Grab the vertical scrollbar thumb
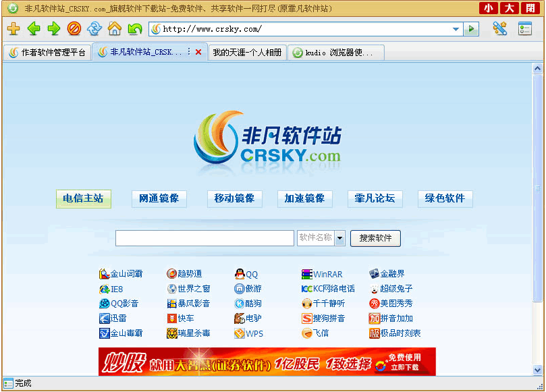This screenshot has height=392, width=546. click(x=538, y=188)
